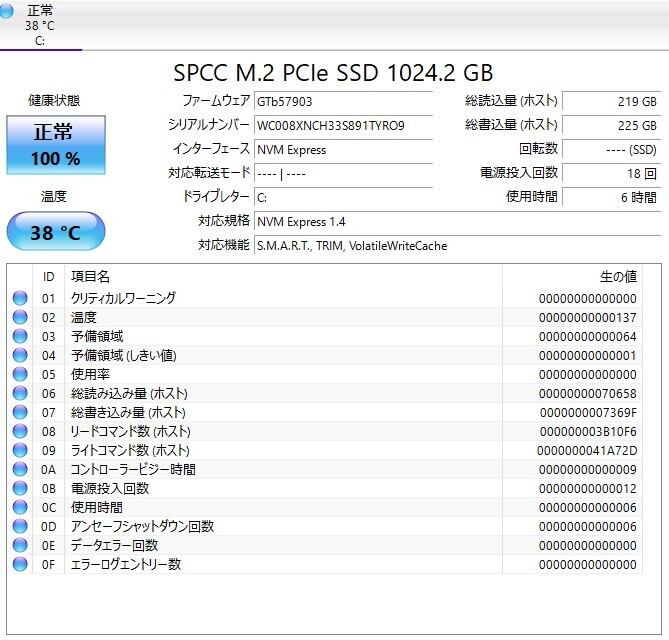Click the 項目名 column header
Screen dimensions: 669x640
(x=90, y=276)
